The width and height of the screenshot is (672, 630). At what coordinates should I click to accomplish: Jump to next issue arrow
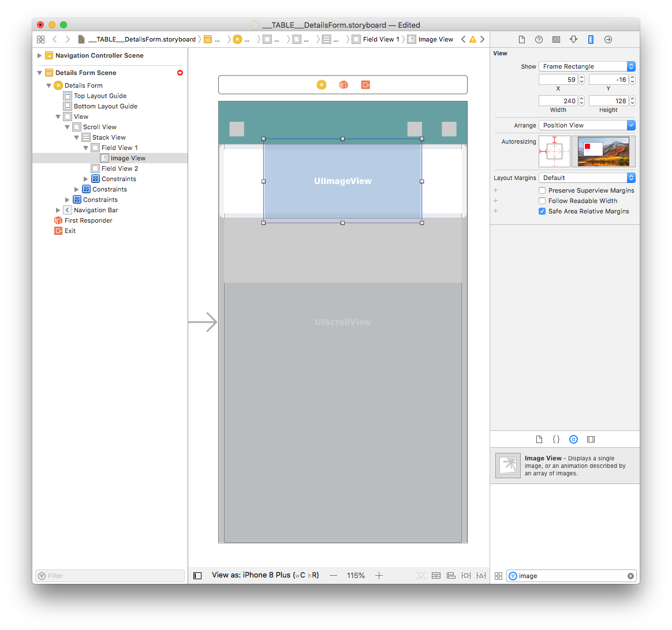(x=482, y=39)
